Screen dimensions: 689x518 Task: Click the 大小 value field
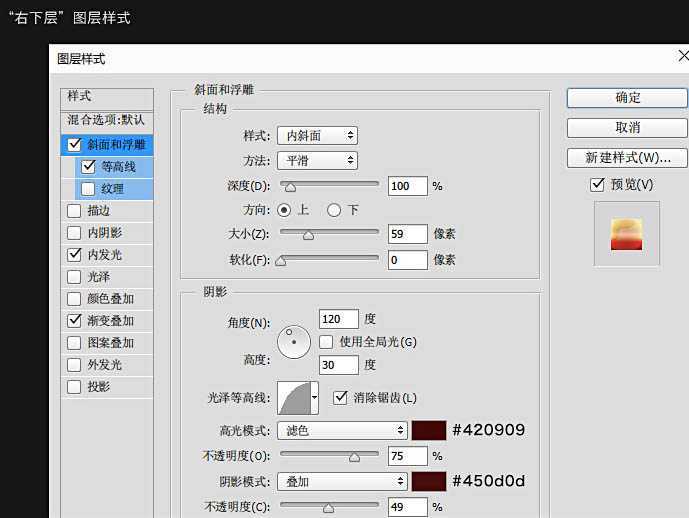pyautogui.click(x=408, y=234)
